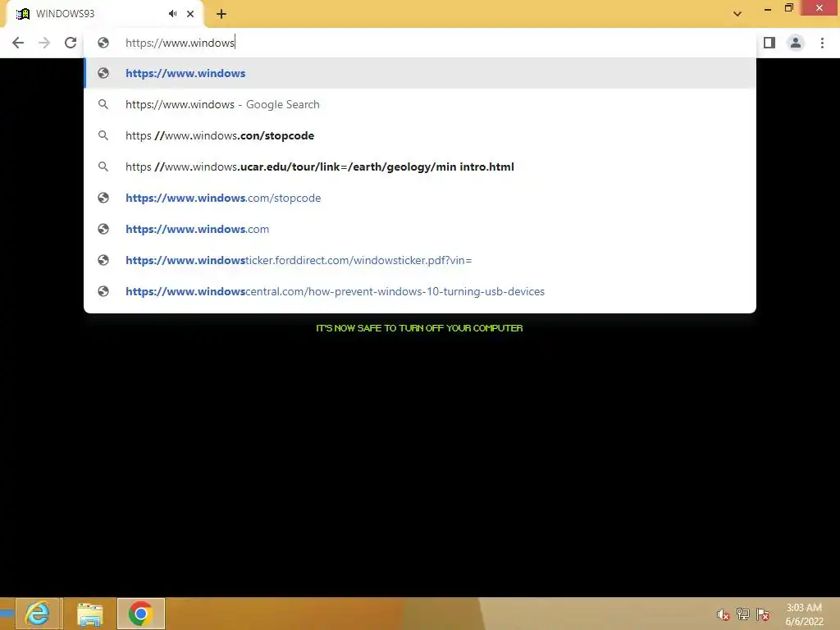Open the https://www.windows.com URL suggestion
840x630 pixels.
click(x=420, y=229)
